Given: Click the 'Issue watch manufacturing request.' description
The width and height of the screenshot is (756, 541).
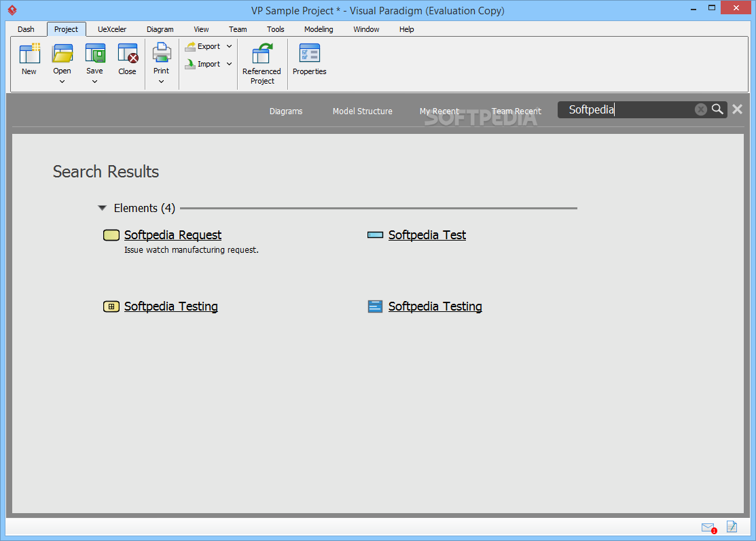Looking at the screenshot, I should [x=192, y=250].
